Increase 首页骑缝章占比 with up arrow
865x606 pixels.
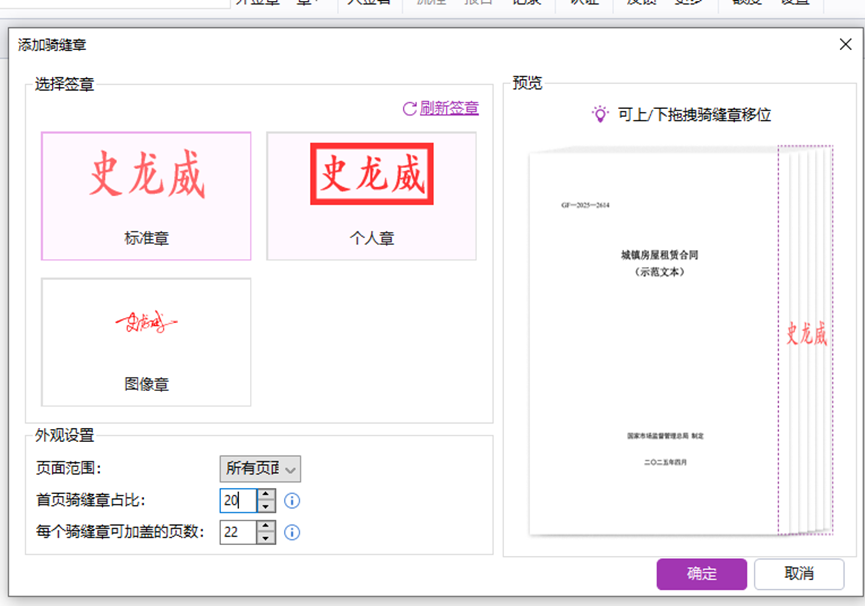(x=266, y=494)
